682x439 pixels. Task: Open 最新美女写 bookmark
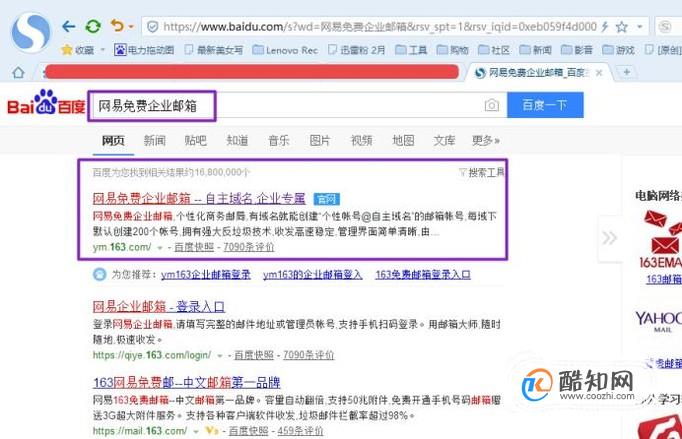point(214,50)
